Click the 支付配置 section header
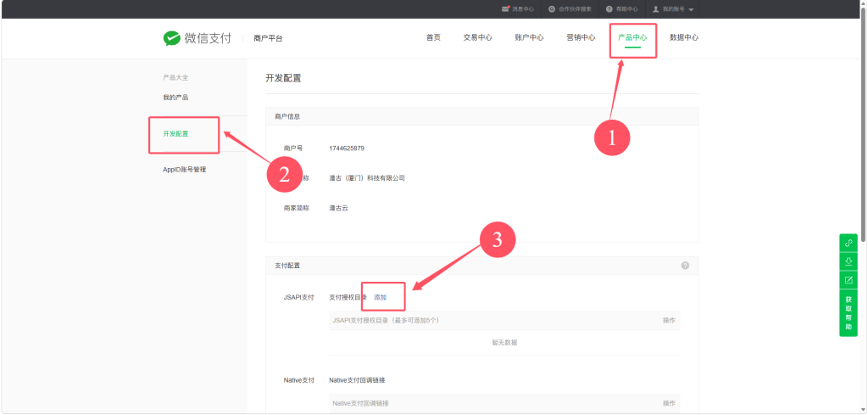Viewport: 868px width, 415px height. tap(481, 266)
